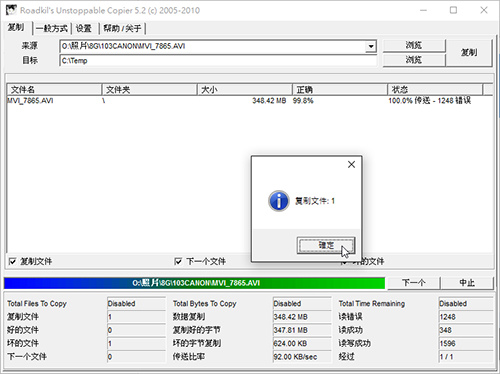Click the Total Bytes To Copy label
The height and width of the screenshot is (374, 500).
tap(204, 304)
